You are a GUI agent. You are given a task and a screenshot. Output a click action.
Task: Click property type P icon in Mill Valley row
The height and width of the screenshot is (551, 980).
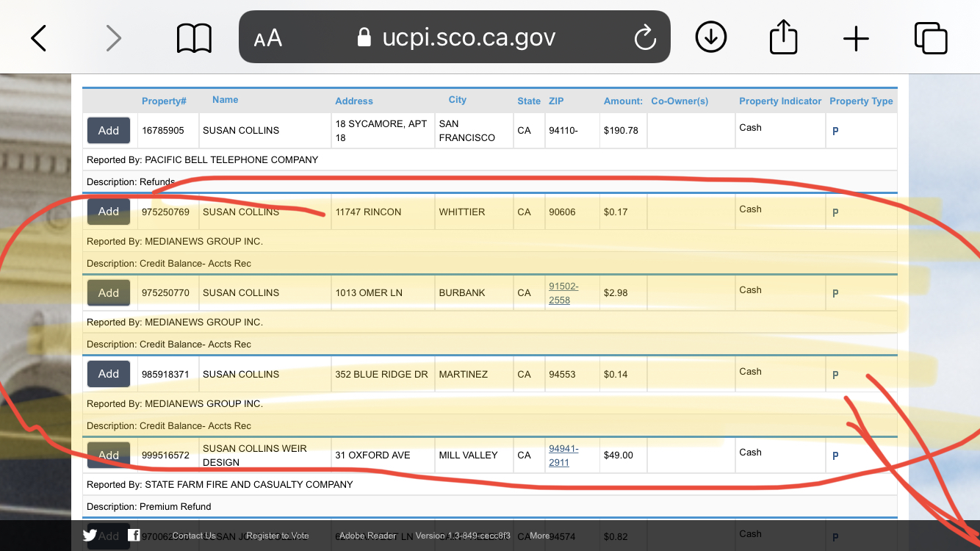point(835,456)
